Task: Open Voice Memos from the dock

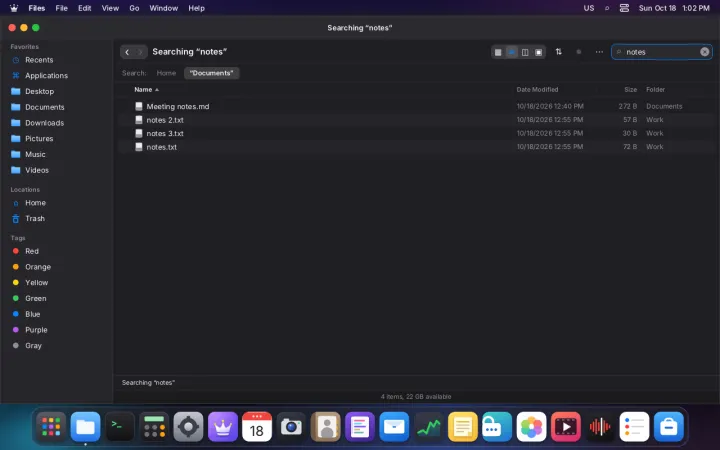Action: point(600,427)
